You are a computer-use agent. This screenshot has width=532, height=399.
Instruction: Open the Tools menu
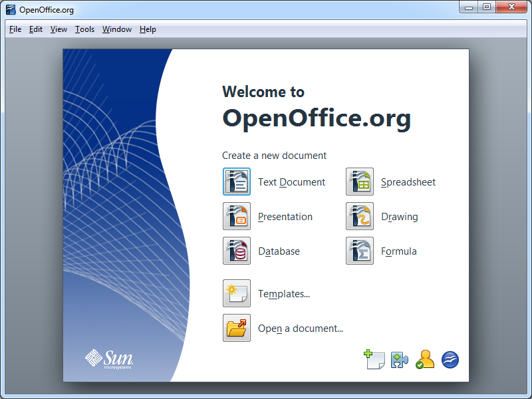pyautogui.click(x=84, y=29)
